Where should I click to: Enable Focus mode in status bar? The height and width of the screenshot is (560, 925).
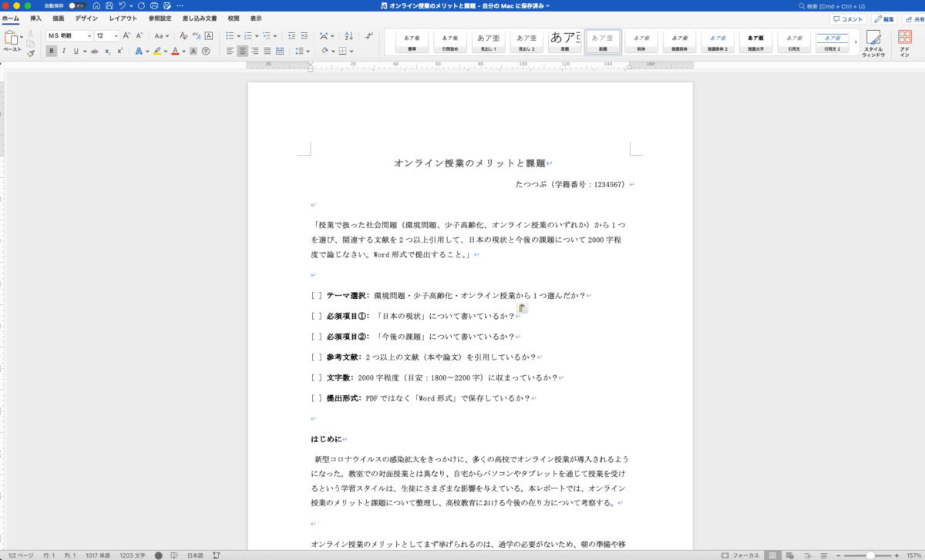[x=739, y=555]
